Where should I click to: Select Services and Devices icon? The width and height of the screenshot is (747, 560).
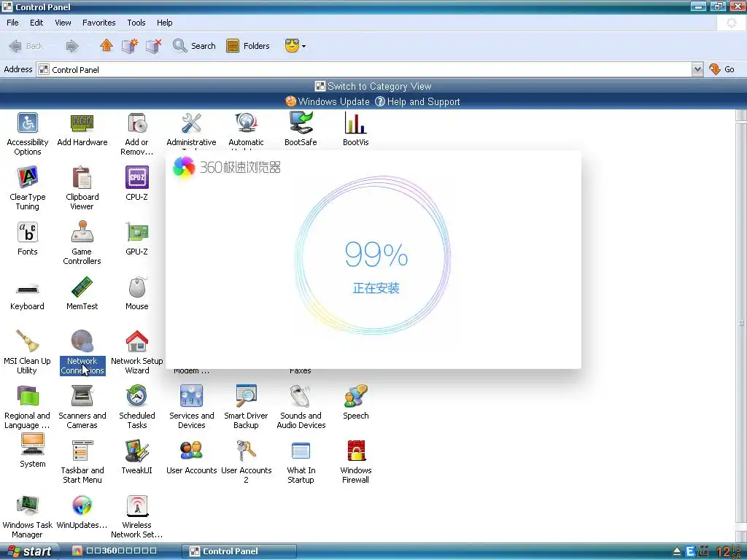pos(192,396)
